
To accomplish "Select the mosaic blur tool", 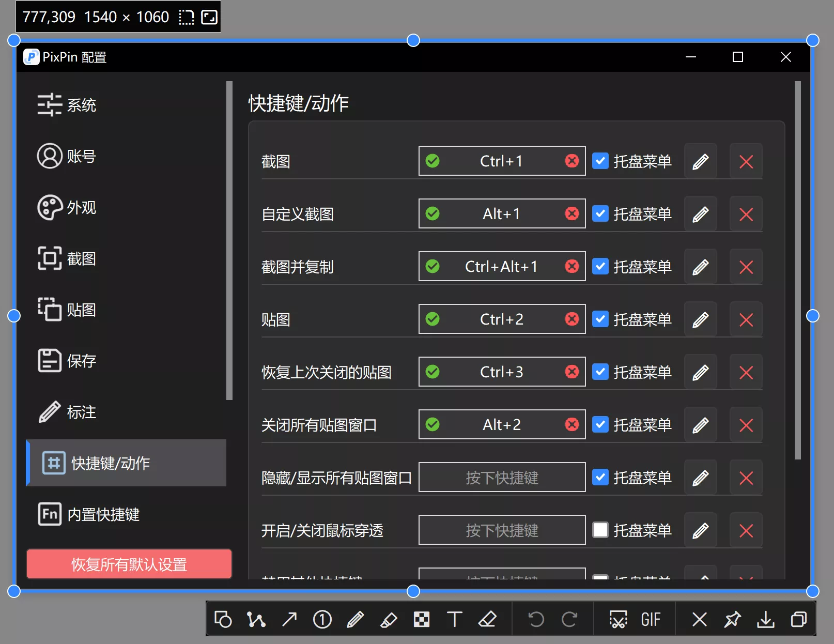I will (422, 619).
